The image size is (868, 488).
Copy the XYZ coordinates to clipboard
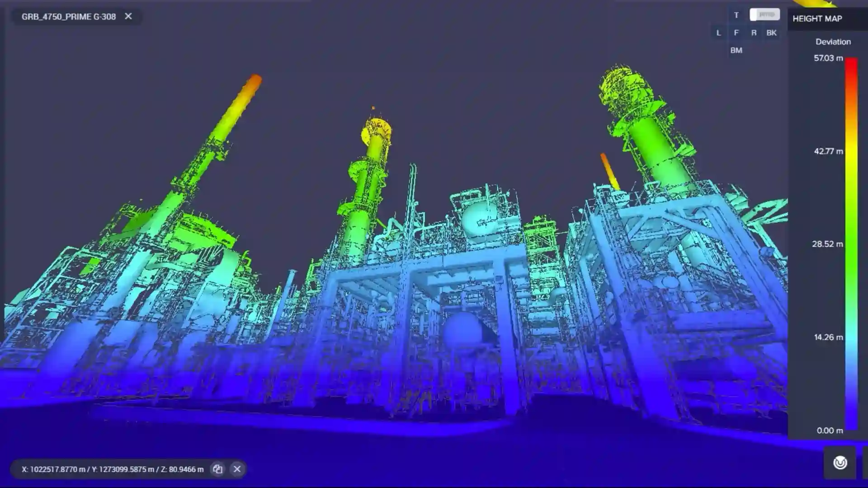[x=217, y=469]
